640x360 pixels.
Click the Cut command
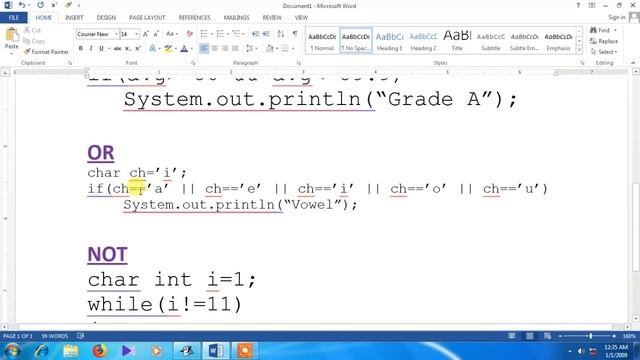tap(32, 30)
